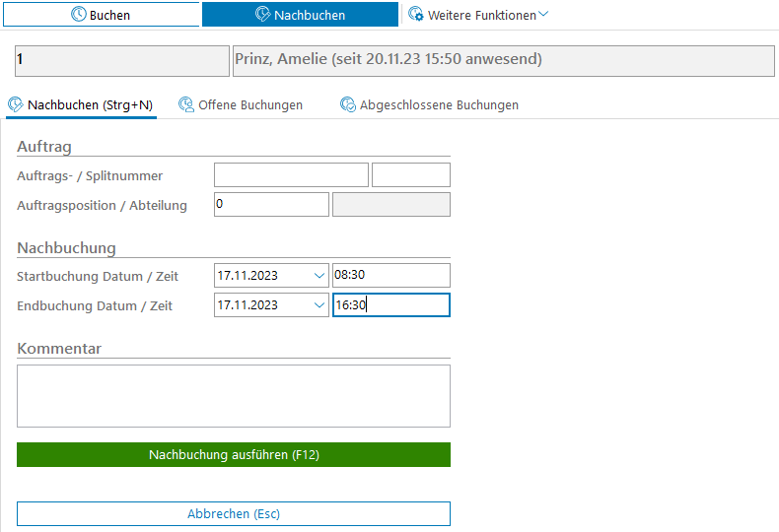Screen dimensions: 779x532
Task: Click the Nachbuchen clock-edit icon in top bar
Action: (x=262, y=15)
